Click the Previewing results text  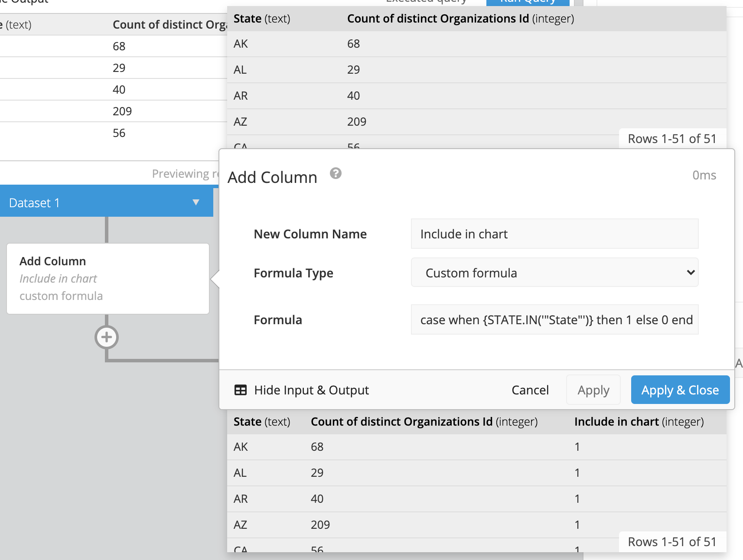pyautogui.click(x=186, y=174)
